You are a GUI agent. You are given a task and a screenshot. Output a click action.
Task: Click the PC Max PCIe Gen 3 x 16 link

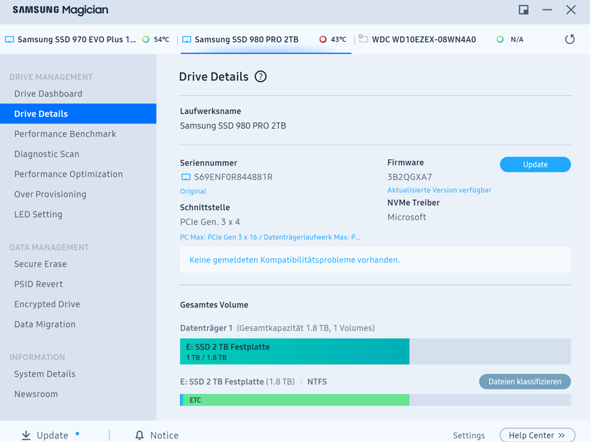[x=270, y=237]
